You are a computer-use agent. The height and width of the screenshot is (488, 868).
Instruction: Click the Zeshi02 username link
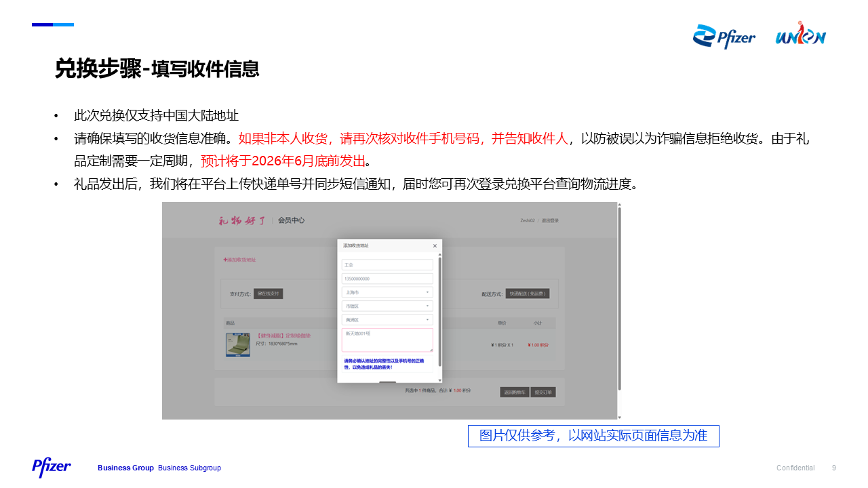pos(528,220)
